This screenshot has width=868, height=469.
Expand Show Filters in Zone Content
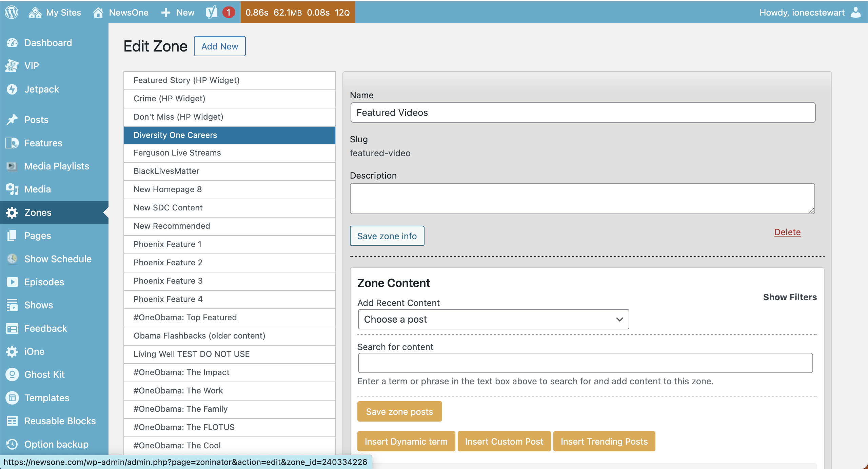pos(790,297)
